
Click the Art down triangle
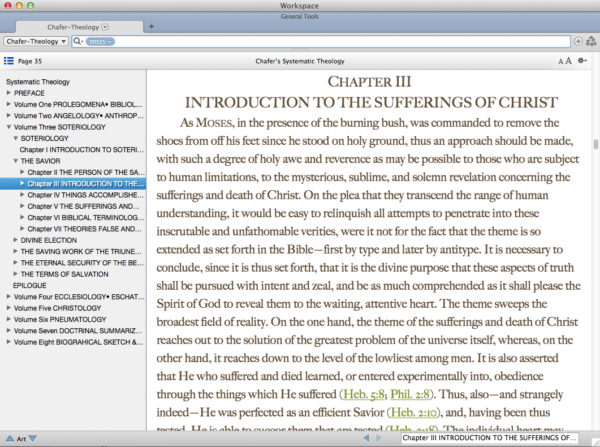tap(33, 439)
